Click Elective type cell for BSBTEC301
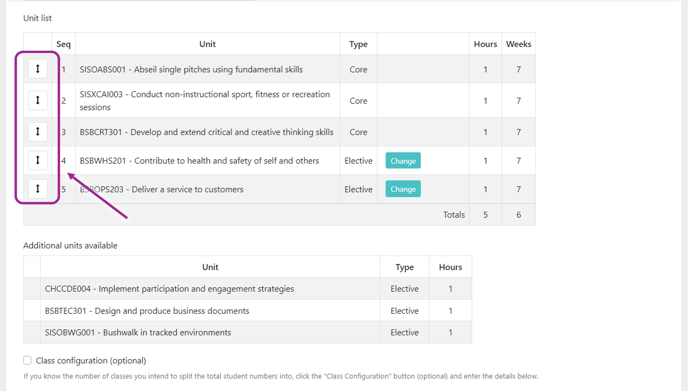 pyautogui.click(x=405, y=311)
